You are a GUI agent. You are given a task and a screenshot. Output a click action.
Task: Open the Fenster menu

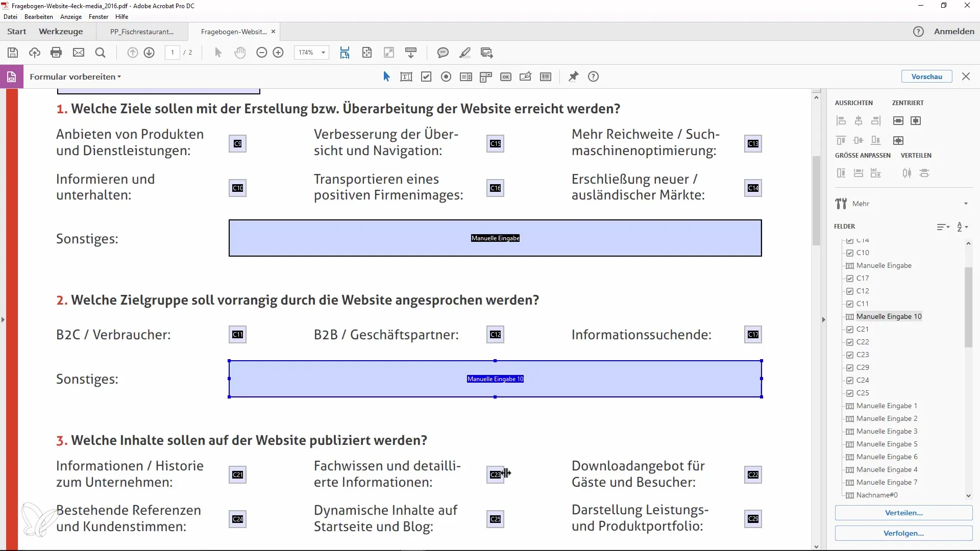(x=99, y=17)
